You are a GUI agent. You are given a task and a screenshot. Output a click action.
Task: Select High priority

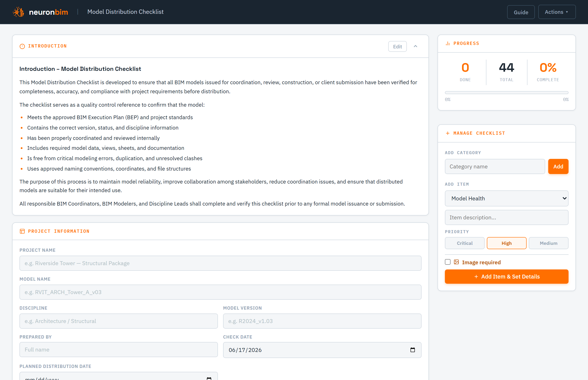click(x=507, y=243)
